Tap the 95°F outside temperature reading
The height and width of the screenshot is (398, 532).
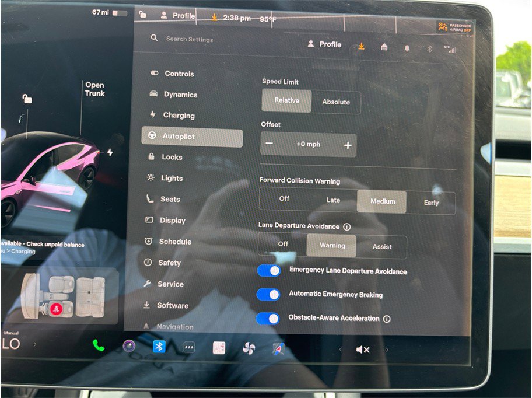(268, 19)
